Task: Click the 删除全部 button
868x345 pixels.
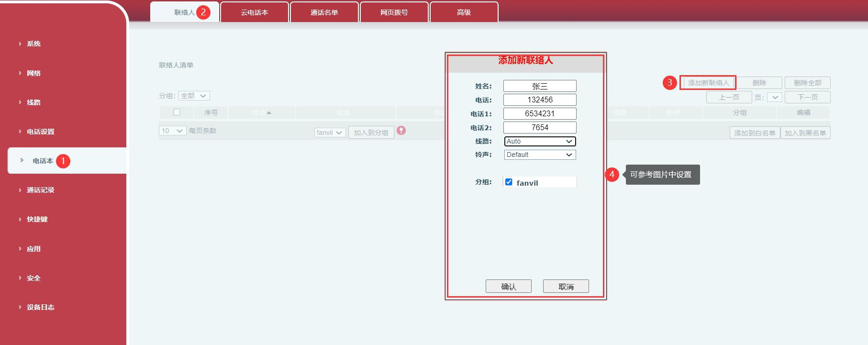Action: 808,83
